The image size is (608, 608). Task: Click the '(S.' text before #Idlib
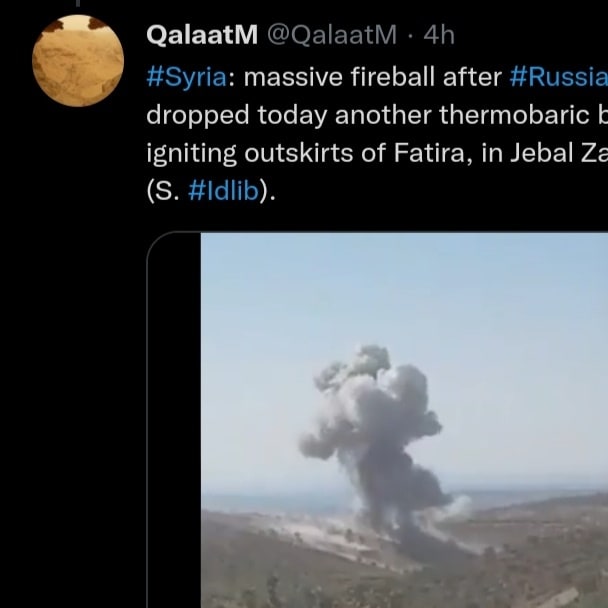coord(163,191)
